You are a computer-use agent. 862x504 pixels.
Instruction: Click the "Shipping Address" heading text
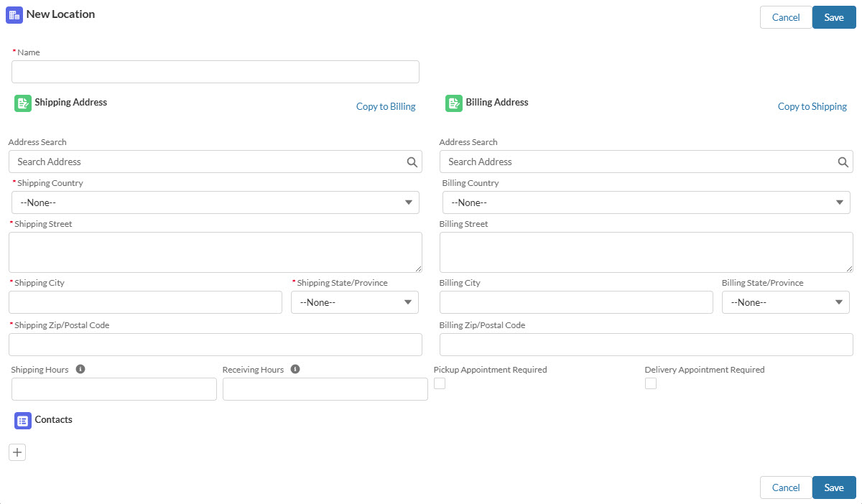point(71,102)
